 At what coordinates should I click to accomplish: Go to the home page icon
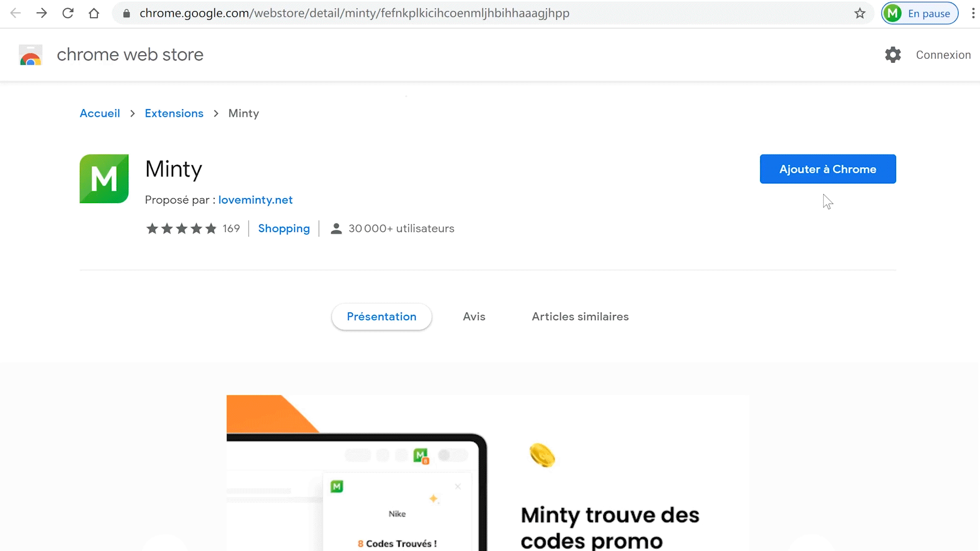click(94, 13)
